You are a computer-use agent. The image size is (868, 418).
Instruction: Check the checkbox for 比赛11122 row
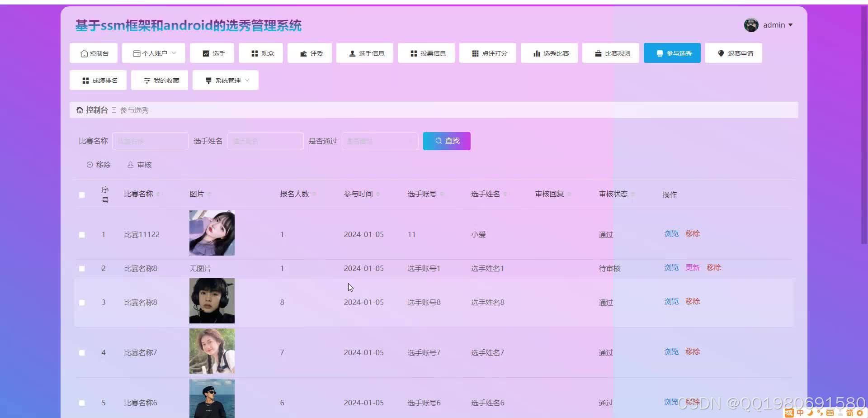(x=82, y=234)
